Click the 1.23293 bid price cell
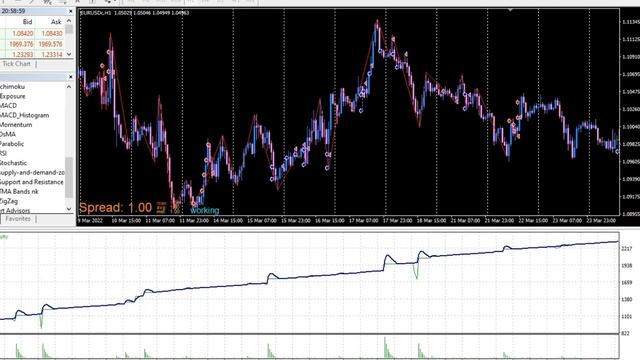Screen dimensions: 640x360 click(23, 54)
